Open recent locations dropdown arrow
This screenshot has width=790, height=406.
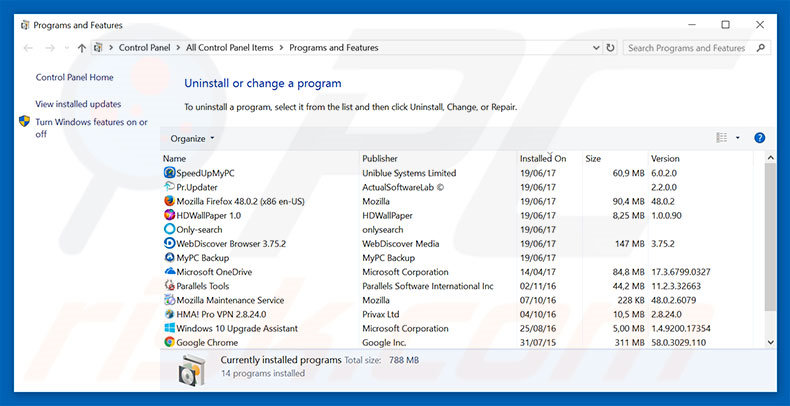67,48
